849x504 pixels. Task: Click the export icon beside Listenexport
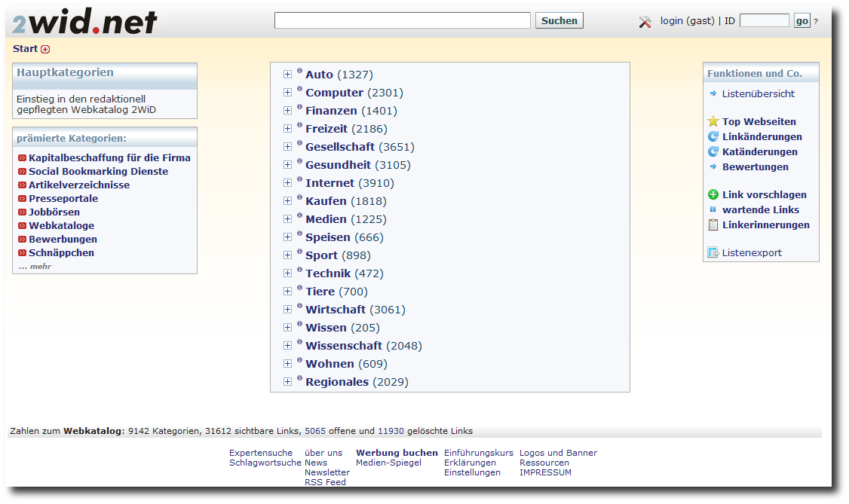[713, 252]
